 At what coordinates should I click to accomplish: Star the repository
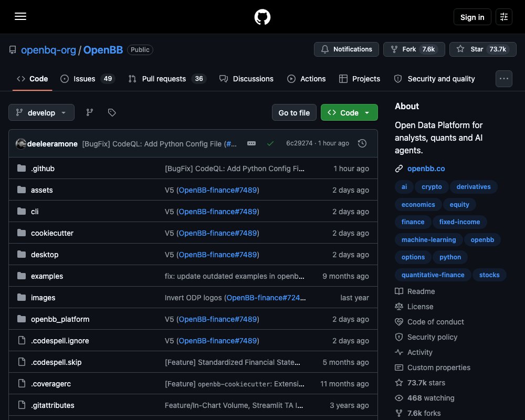click(x=482, y=49)
